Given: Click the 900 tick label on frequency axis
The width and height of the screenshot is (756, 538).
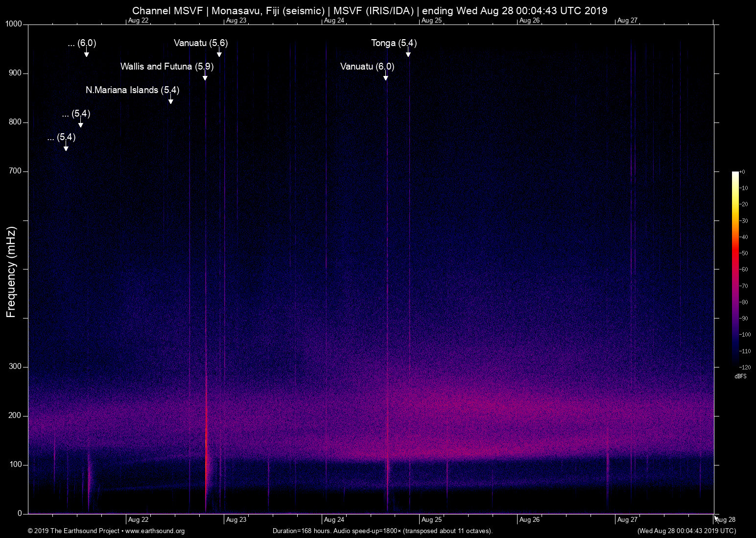Looking at the screenshot, I should click(x=16, y=73).
